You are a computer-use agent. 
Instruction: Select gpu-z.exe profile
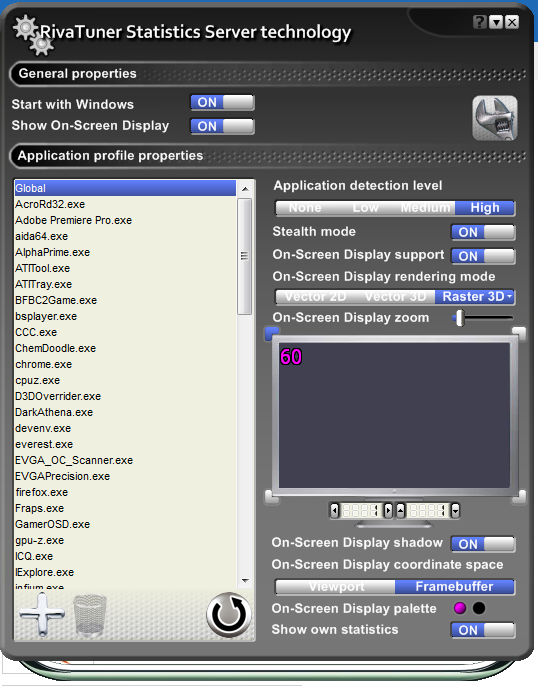click(125, 540)
